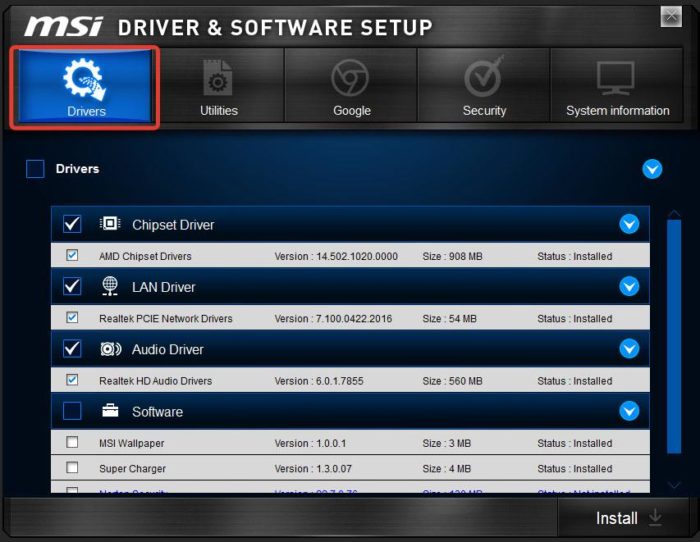
Task: Select the Realtek HD Audio Drivers name
Action: pyautogui.click(x=155, y=381)
